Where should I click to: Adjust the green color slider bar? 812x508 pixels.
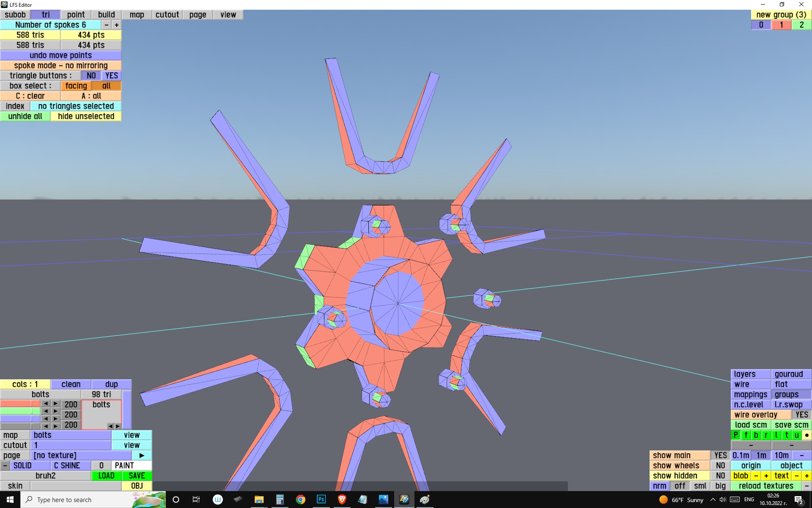20,411
